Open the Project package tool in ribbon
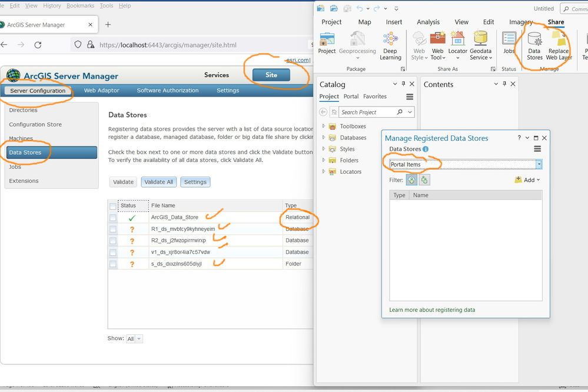This screenshot has height=392, width=588. (327, 43)
